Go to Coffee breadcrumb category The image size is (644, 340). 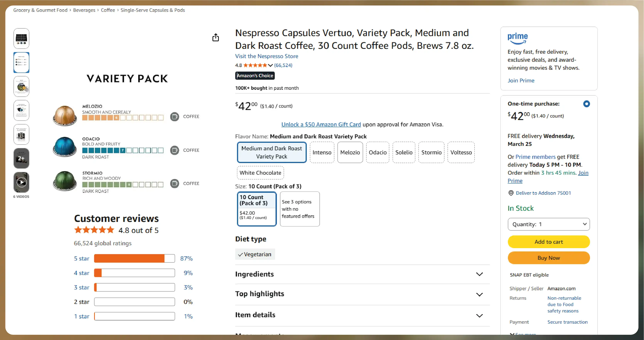click(x=108, y=10)
